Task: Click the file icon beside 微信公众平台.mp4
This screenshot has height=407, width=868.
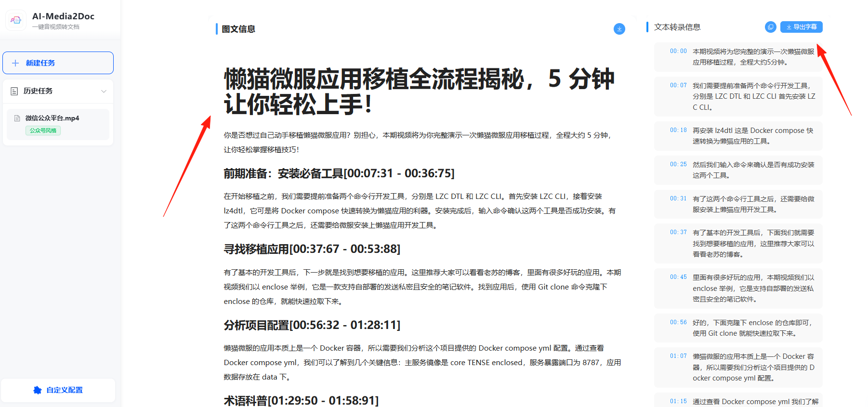Action: coord(17,118)
